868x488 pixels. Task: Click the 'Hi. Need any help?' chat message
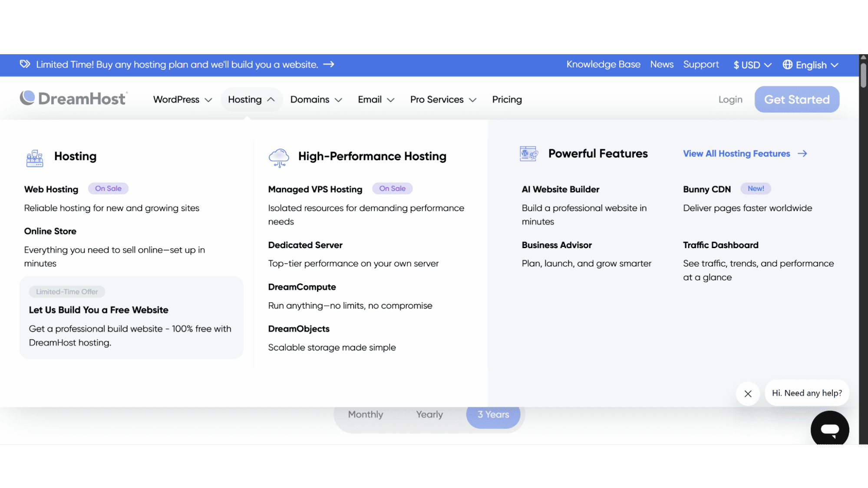[x=807, y=393]
